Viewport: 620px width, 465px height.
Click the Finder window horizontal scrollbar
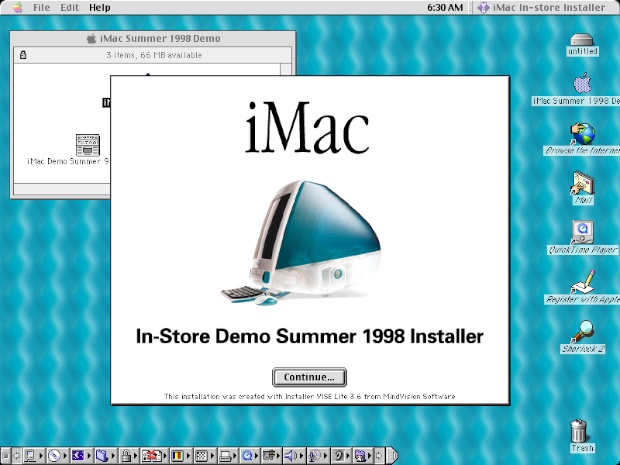pyautogui.click(x=62, y=189)
